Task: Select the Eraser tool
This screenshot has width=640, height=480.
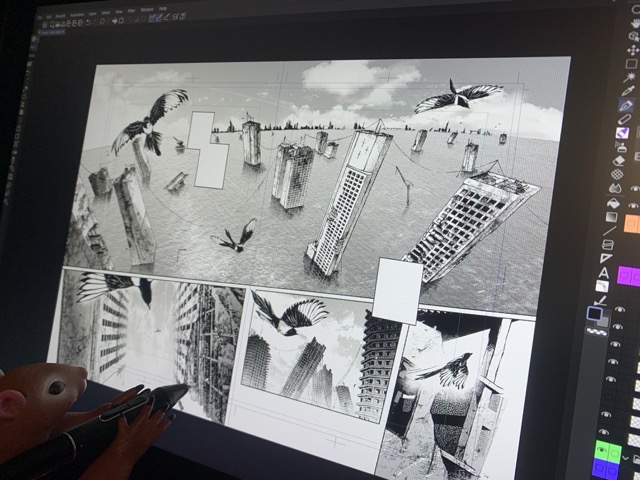Action: (x=619, y=160)
